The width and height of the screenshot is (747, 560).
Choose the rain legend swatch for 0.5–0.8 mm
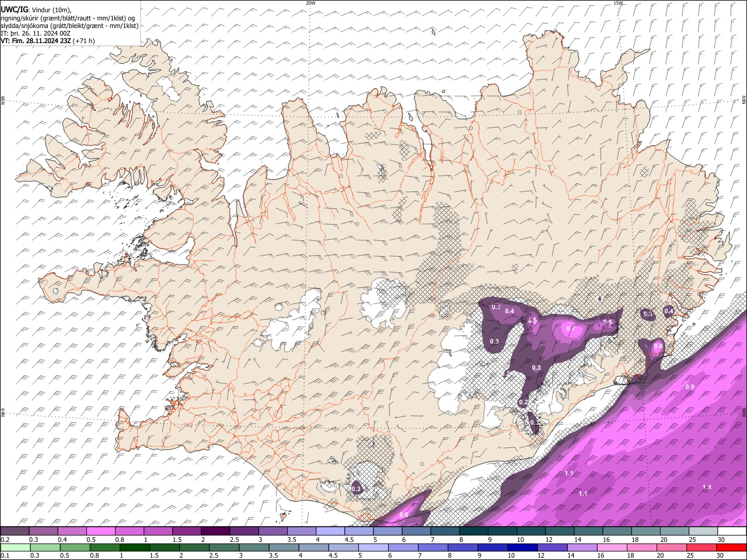(75, 548)
